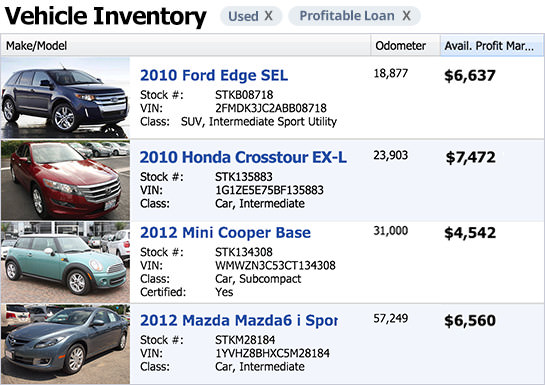Click the blue Ford Edge photo thumbnail
The width and height of the screenshot is (545, 385).
point(65,98)
